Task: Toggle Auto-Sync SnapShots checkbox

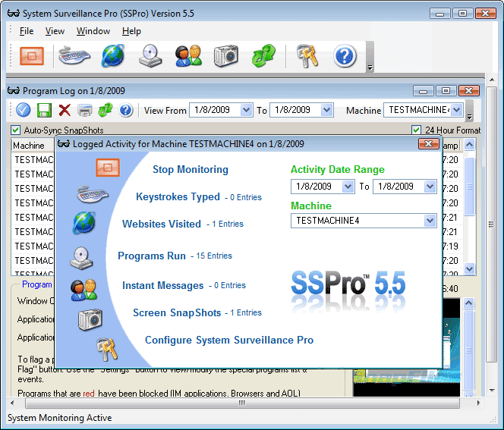Action: pyautogui.click(x=15, y=130)
